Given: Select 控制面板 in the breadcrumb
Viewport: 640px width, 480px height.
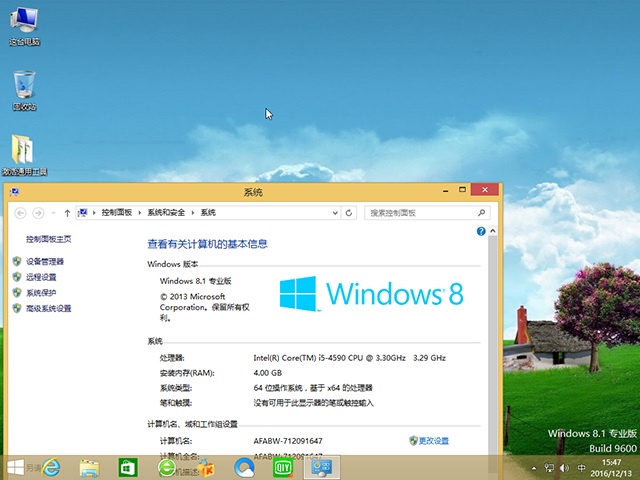Looking at the screenshot, I should 117,213.
